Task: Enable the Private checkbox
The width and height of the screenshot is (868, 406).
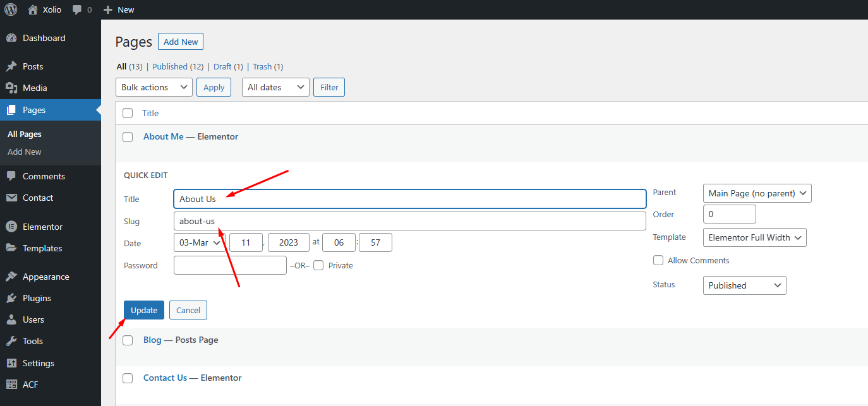Action: (318, 265)
